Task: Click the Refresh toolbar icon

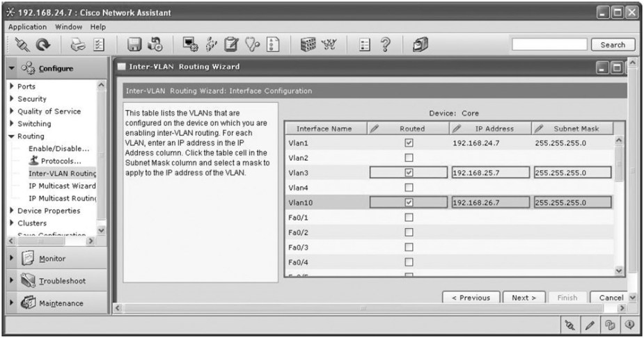Action: [x=43, y=45]
